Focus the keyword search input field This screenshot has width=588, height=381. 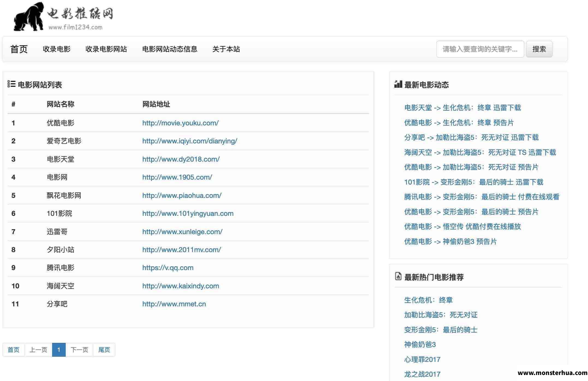pos(480,49)
